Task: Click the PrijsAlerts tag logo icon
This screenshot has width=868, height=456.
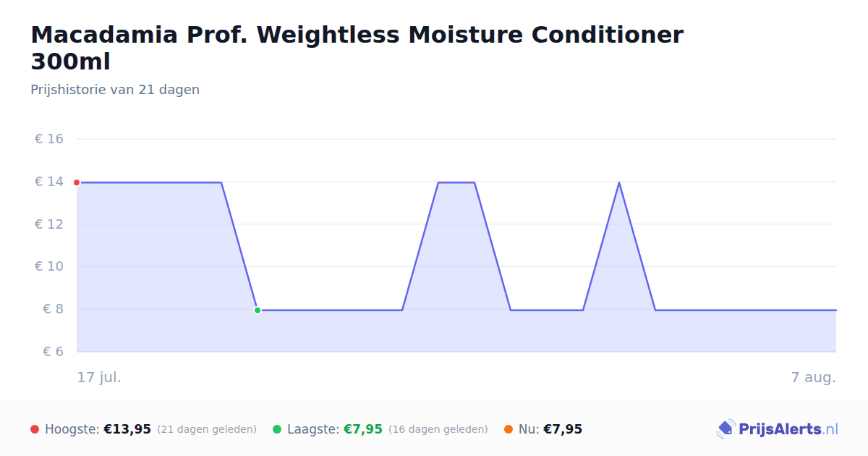Action: coord(726,429)
